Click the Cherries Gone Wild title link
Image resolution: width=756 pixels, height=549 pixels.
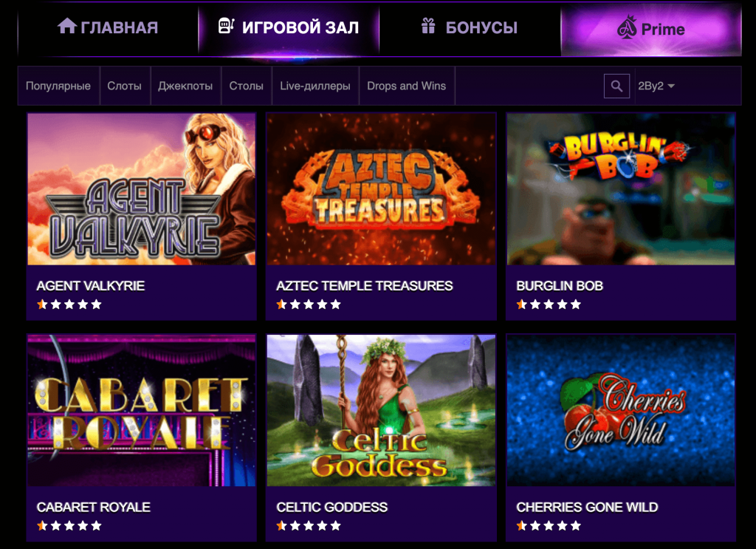[587, 507]
